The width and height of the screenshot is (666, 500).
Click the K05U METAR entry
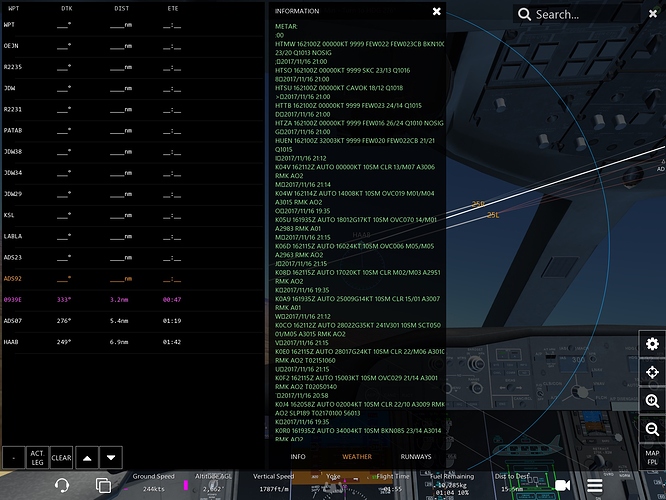(356, 224)
